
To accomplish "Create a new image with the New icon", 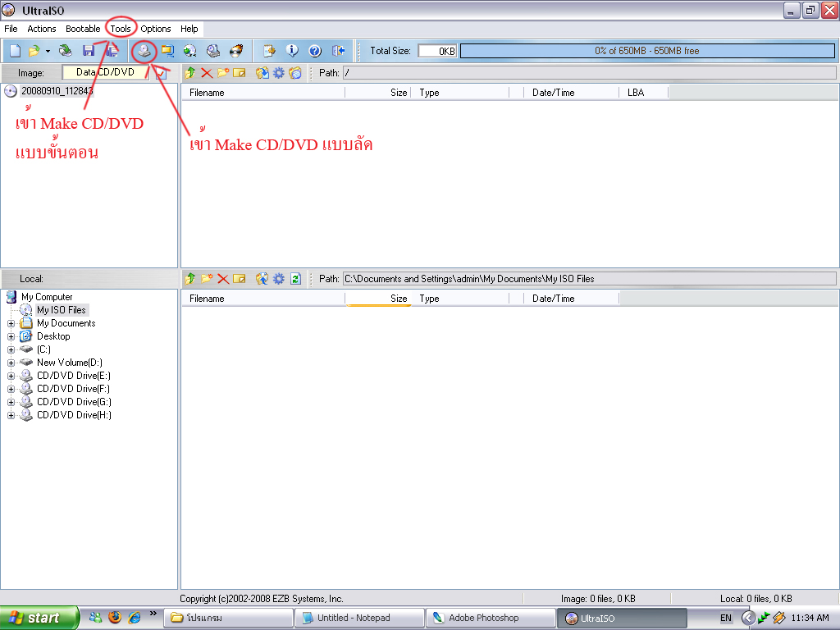I will pyautogui.click(x=15, y=51).
